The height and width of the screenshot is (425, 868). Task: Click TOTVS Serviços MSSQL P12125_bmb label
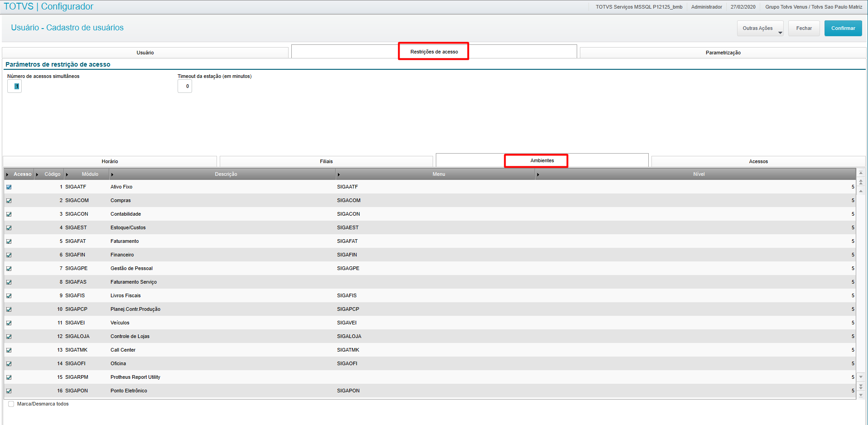click(639, 7)
